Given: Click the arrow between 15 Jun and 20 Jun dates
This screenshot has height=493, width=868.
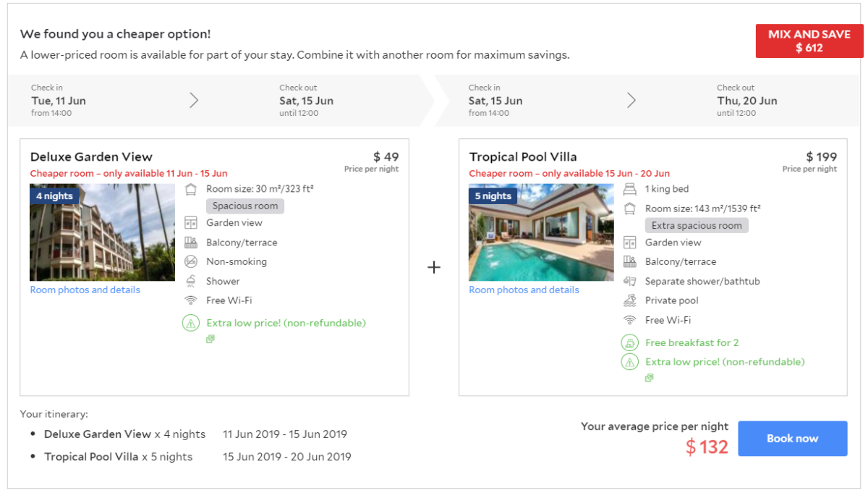Looking at the screenshot, I should (631, 100).
